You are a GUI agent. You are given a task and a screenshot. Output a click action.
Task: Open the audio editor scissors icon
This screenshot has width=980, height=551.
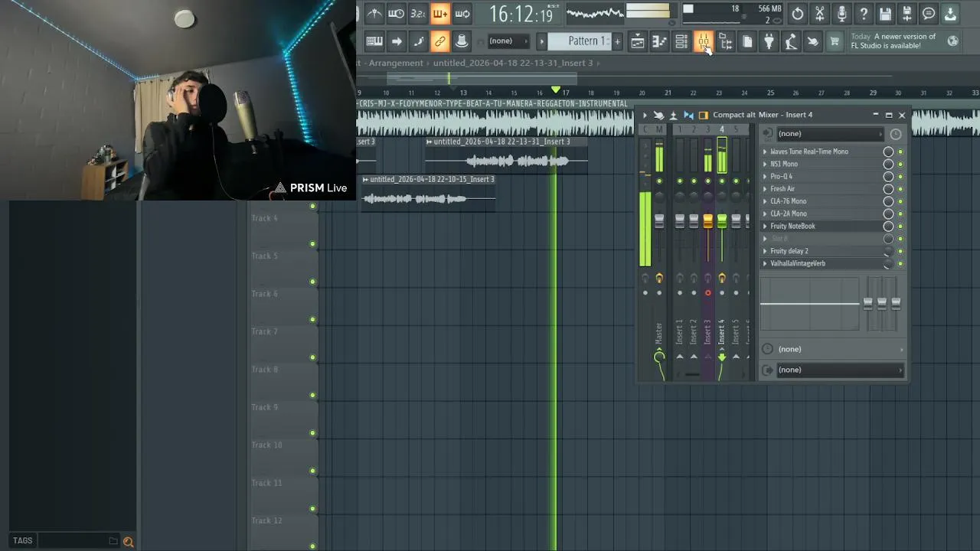click(x=820, y=14)
